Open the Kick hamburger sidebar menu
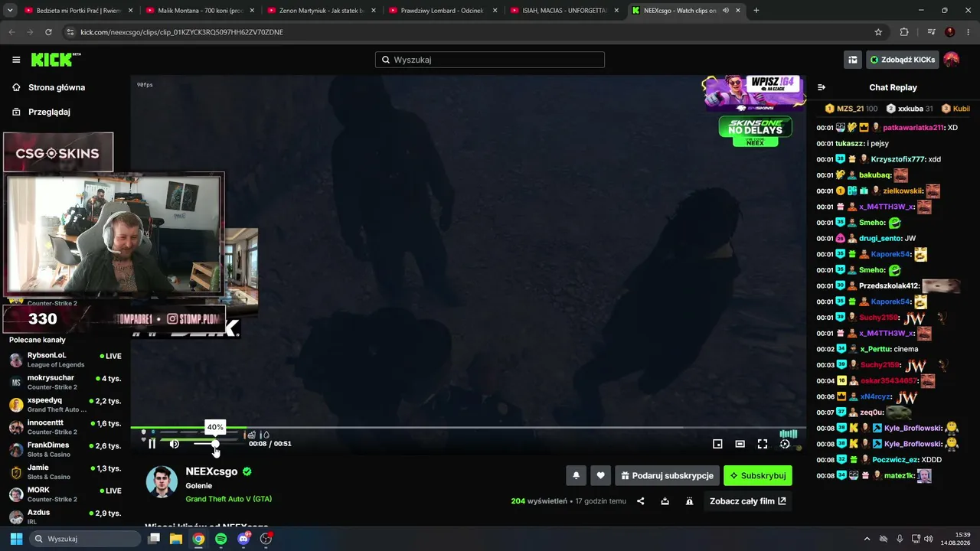The width and height of the screenshot is (980, 551). [x=16, y=60]
